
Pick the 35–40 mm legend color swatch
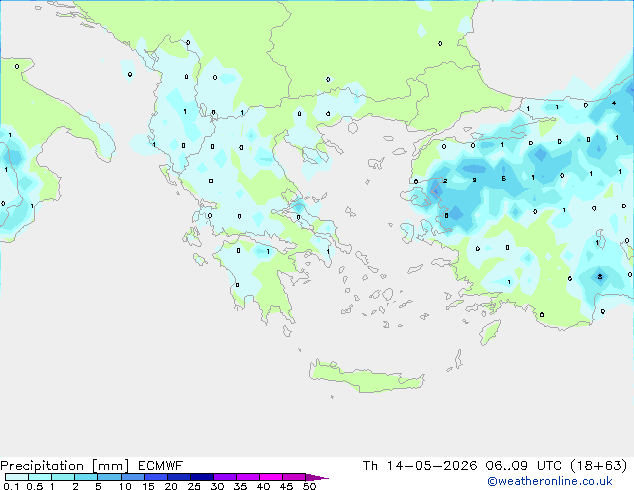[x=248, y=477]
